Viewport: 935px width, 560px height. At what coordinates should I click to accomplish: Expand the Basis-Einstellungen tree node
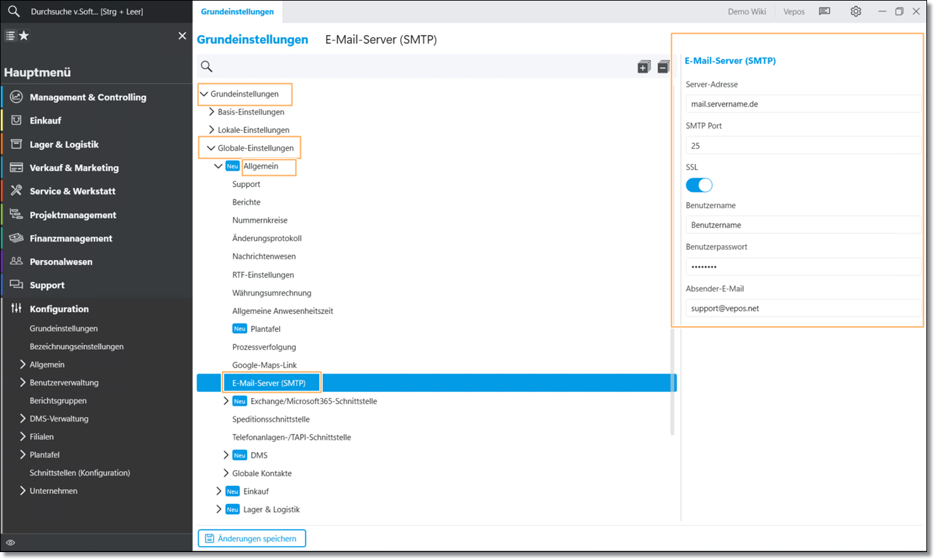point(212,112)
